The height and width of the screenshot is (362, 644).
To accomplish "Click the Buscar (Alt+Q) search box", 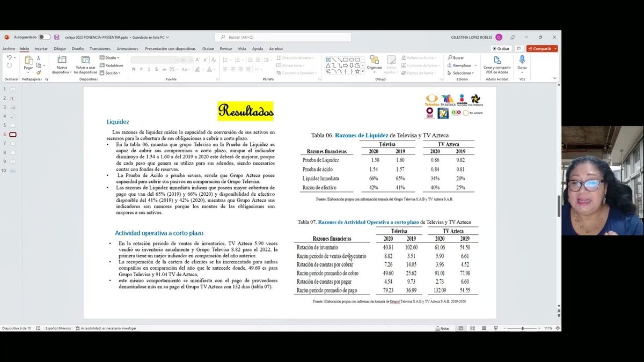I will (283, 37).
